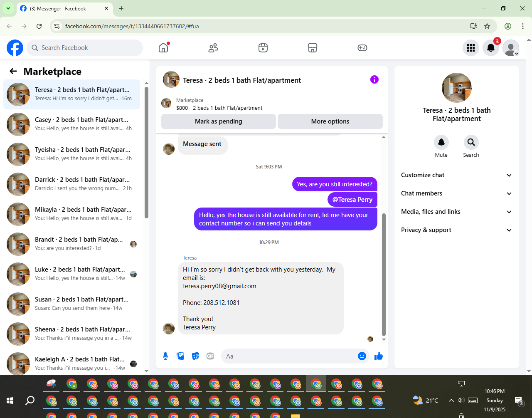Image resolution: width=532 pixels, height=418 pixels.
Task: Send a voice clip with microphone icon
Action: pos(165,356)
